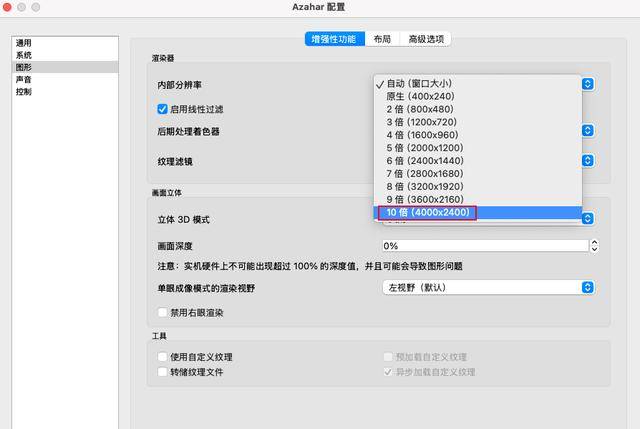Choose 自动 (窗口大小) resolution option
The image size is (640, 429).
point(478,84)
